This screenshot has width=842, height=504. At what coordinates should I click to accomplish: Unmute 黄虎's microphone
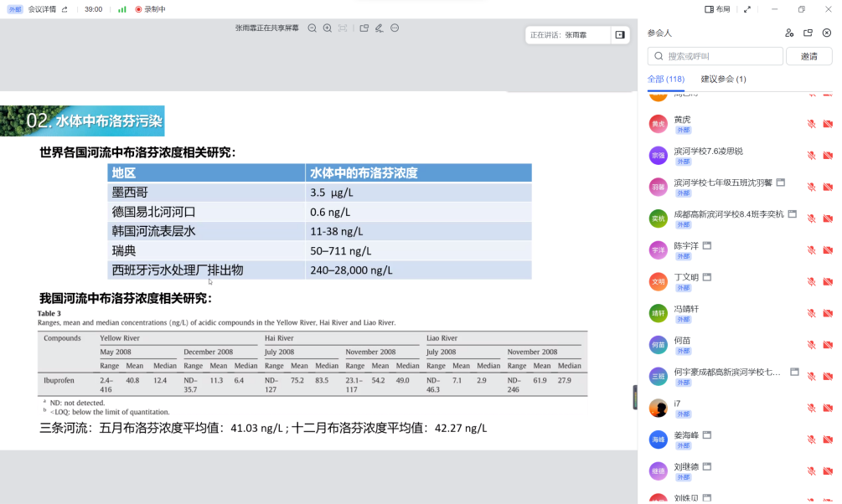pos(810,123)
